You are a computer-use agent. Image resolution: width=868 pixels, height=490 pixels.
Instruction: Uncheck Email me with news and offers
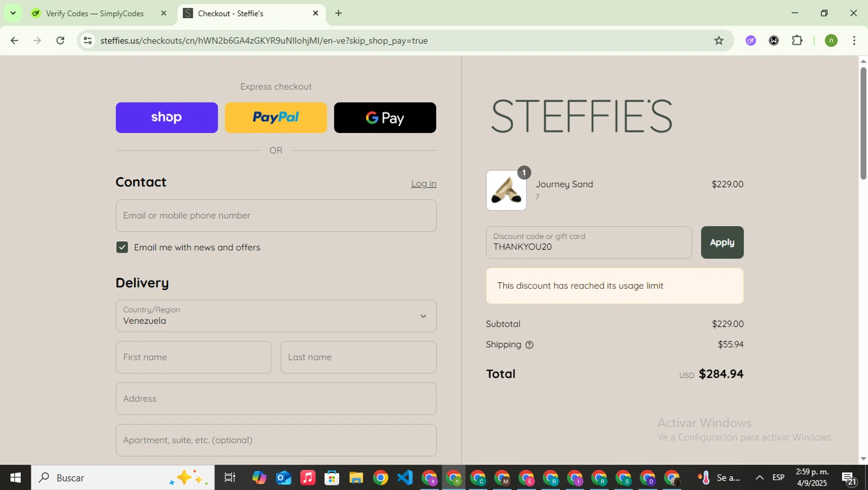[122, 247]
